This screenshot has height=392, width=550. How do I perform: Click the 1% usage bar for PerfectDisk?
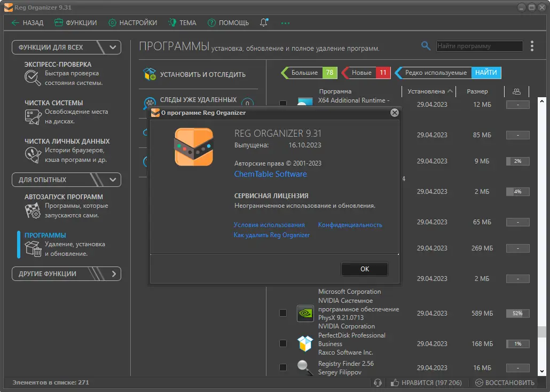(518, 344)
